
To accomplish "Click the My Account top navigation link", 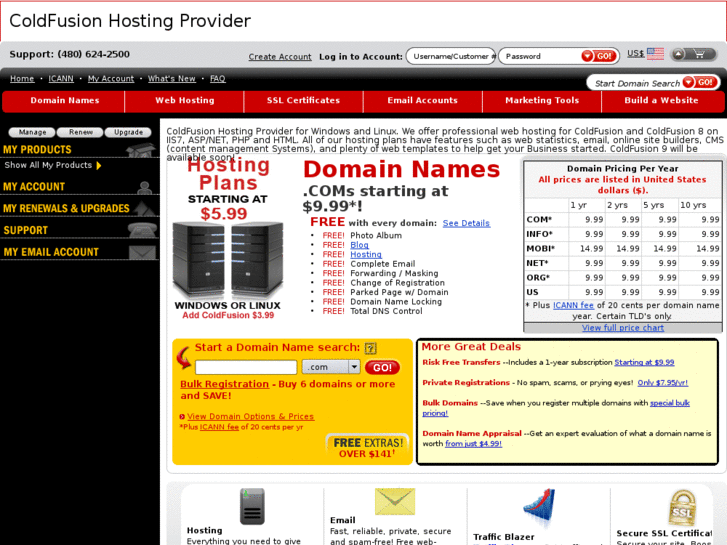I will 111,79.
